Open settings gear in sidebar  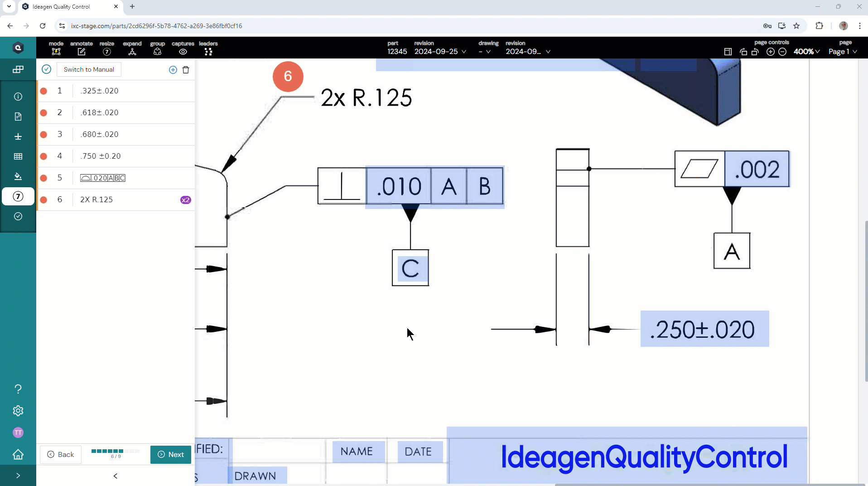[x=18, y=411]
